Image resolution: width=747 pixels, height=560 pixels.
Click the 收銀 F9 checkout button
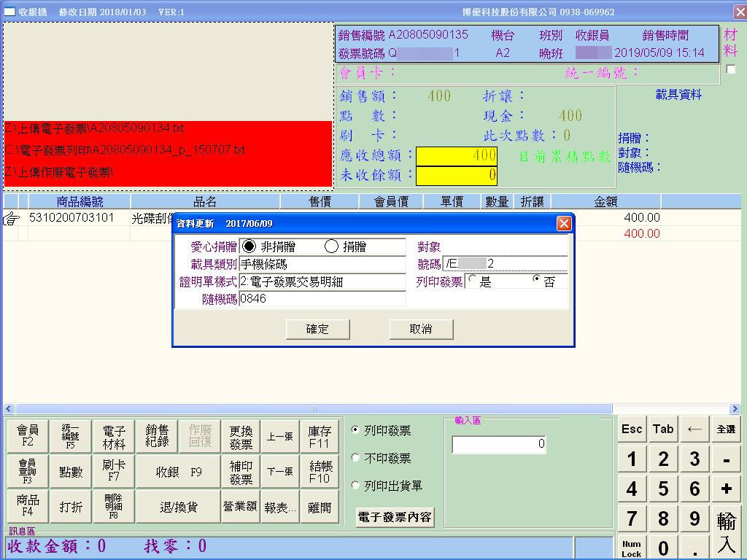point(178,472)
